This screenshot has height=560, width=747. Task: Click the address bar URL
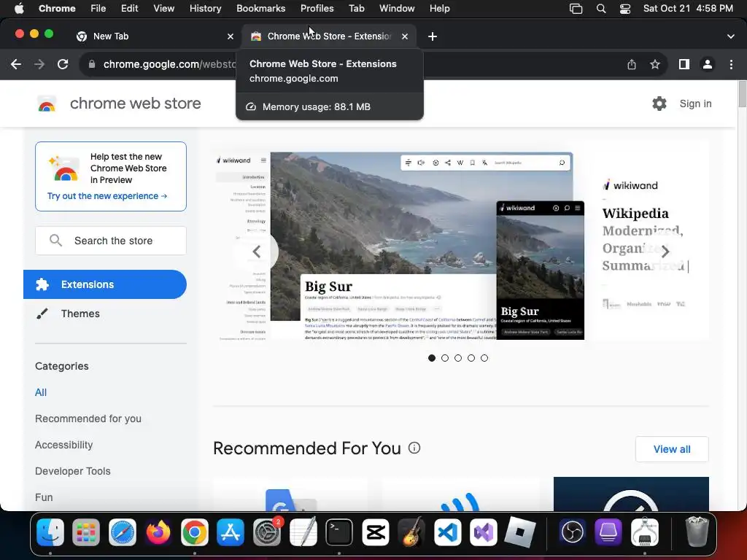170,64
